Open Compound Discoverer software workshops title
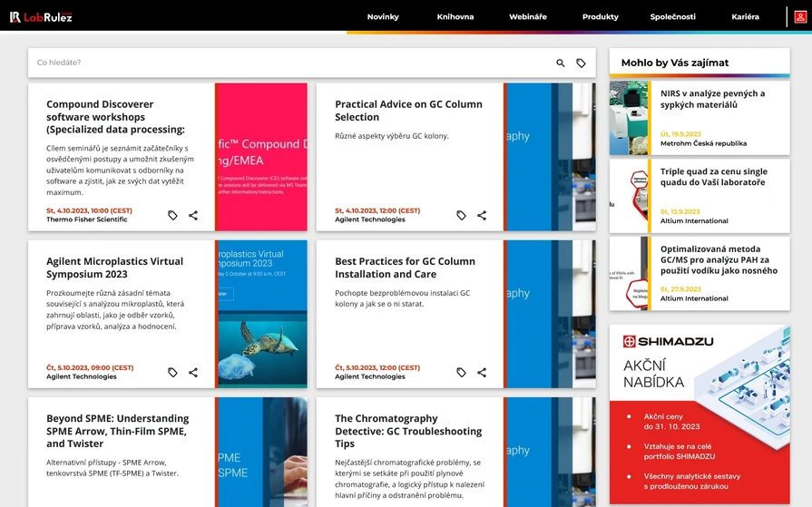 coord(115,116)
